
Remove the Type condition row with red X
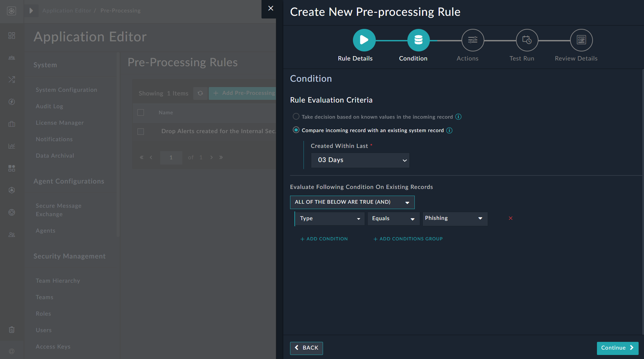point(511,218)
